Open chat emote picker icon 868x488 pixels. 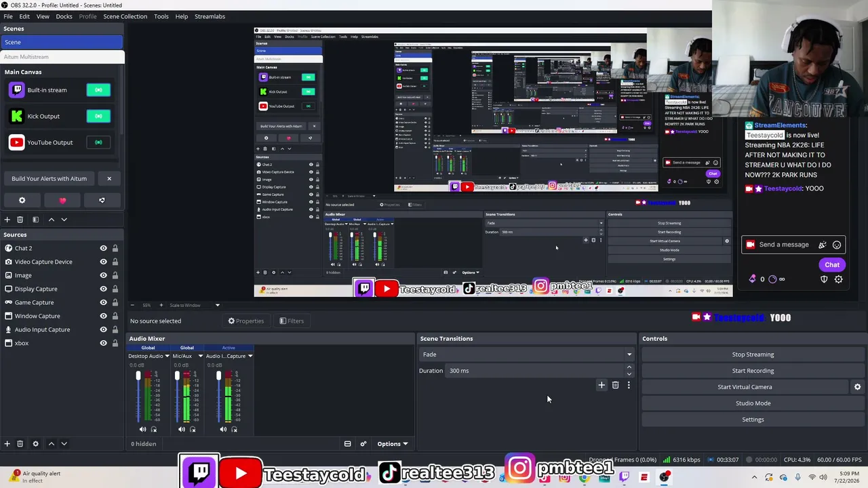pos(837,245)
